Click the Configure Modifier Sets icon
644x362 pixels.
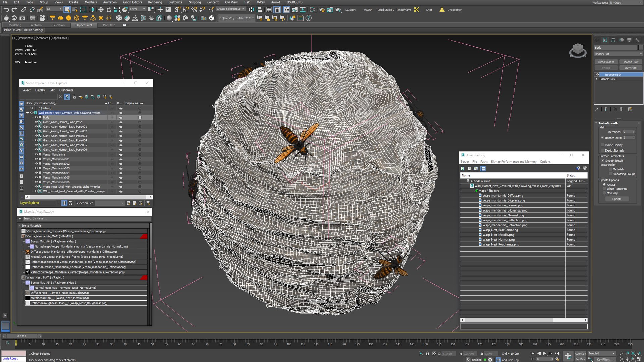pos(630,109)
